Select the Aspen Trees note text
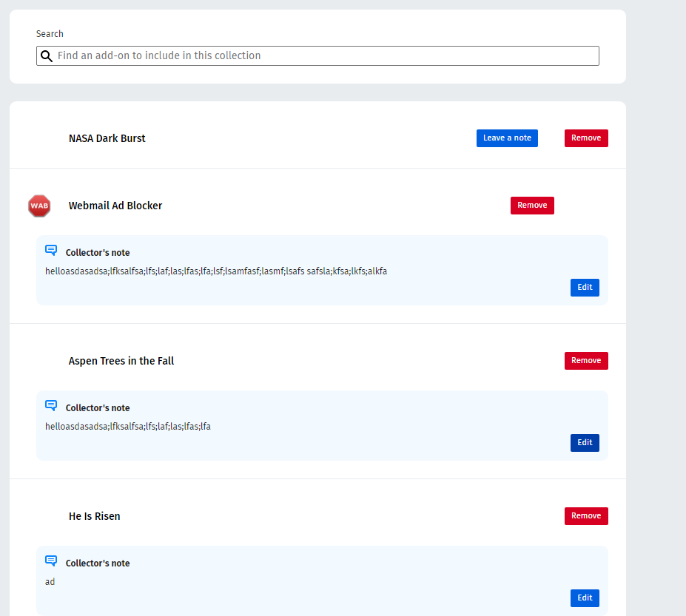686x616 pixels. [x=128, y=426]
